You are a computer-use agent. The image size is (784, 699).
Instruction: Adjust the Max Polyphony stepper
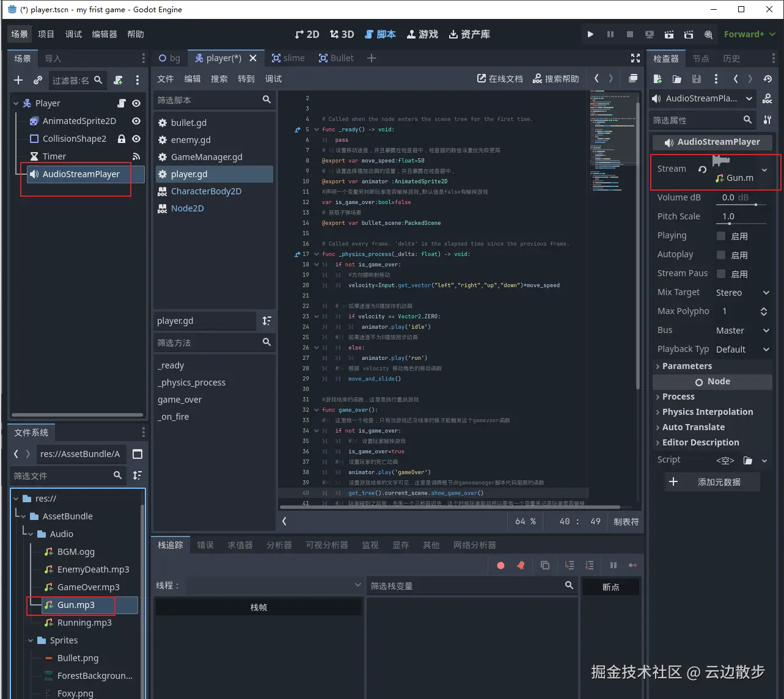tap(764, 312)
